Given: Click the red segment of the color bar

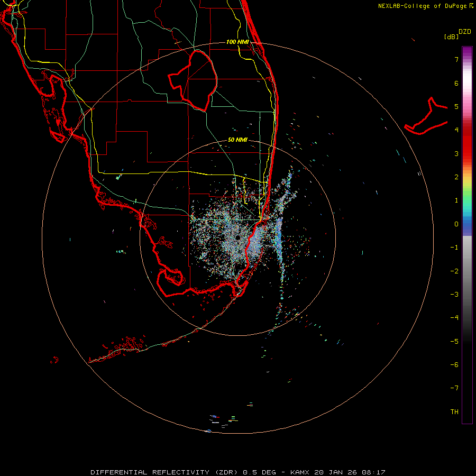Looking at the screenshot, I should tap(467, 143).
